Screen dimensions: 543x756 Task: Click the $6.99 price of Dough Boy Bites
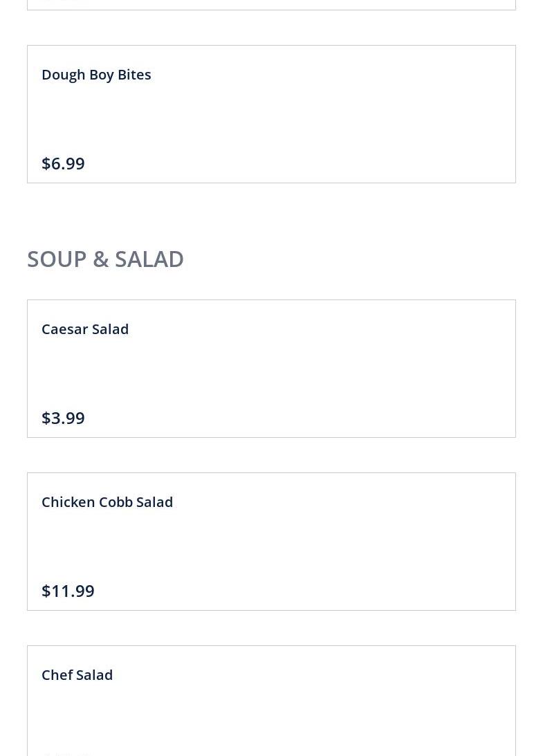coord(63,163)
